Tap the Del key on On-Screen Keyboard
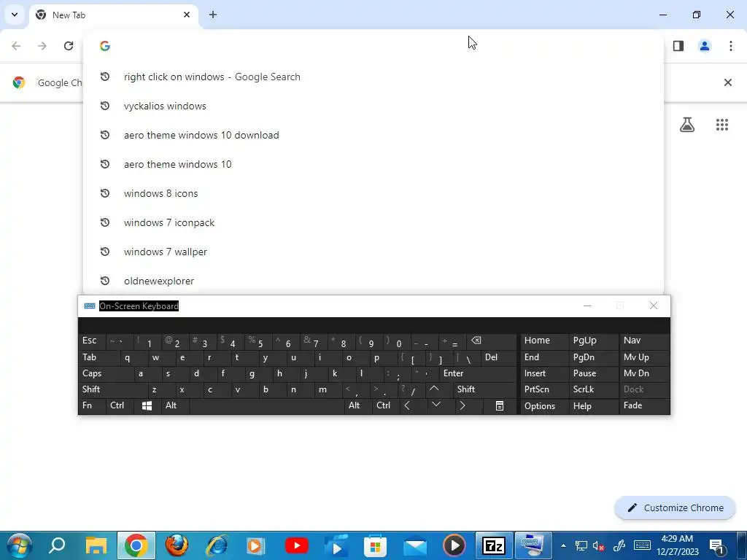747x560 pixels. (x=498, y=357)
